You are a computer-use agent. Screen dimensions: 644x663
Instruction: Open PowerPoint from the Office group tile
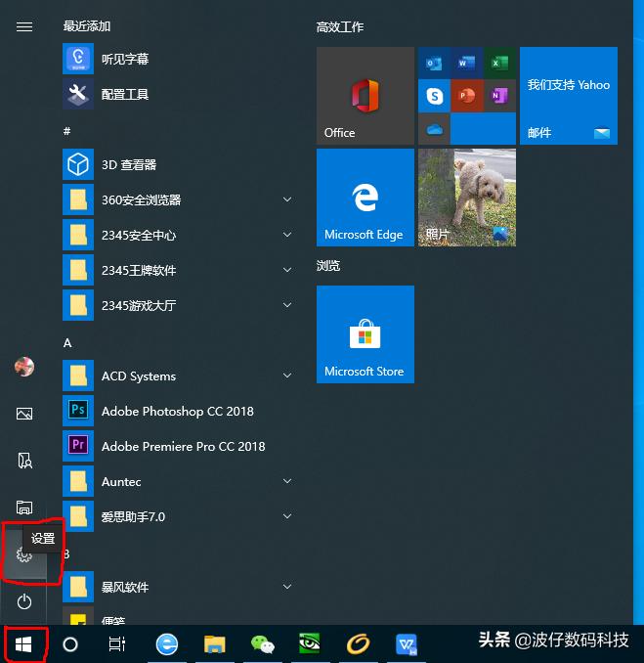466,96
